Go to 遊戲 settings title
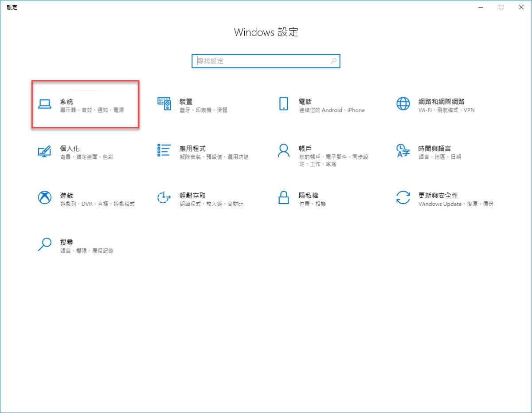 coord(66,196)
